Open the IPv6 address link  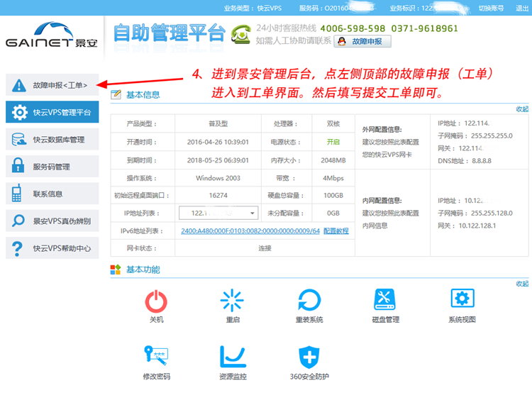coord(250,230)
